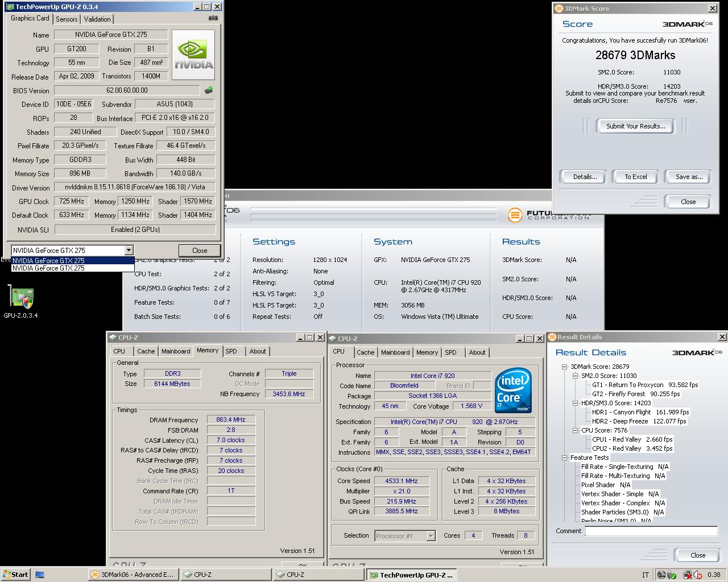This screenshot has height=582, width=728.
Task: Click the Save as button
Action: (x=689, y=177)
